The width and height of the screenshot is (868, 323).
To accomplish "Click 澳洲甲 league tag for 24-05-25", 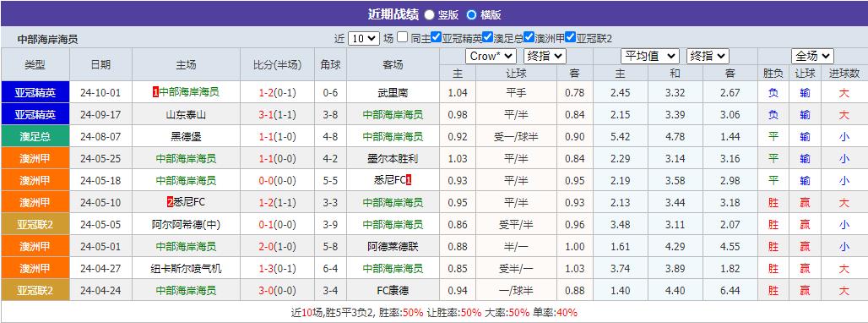I will [35, 158].
